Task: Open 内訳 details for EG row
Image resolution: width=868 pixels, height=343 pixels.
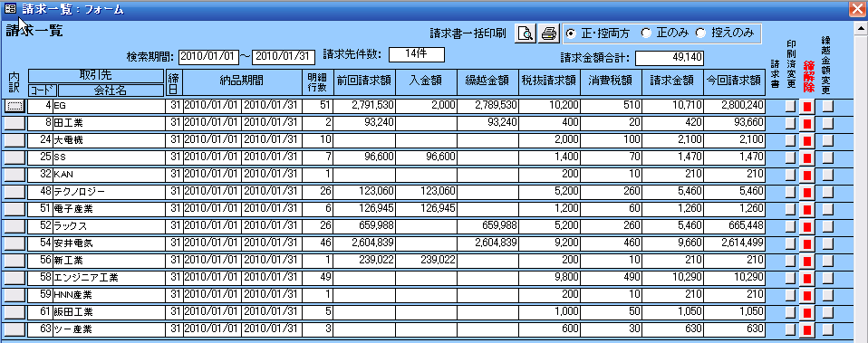Action: [x=14, y=106]
